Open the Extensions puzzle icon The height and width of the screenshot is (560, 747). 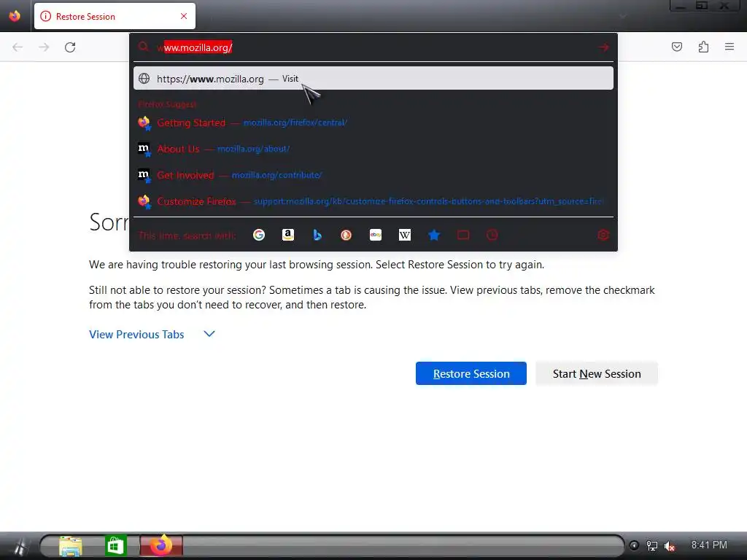pos(703,47)
